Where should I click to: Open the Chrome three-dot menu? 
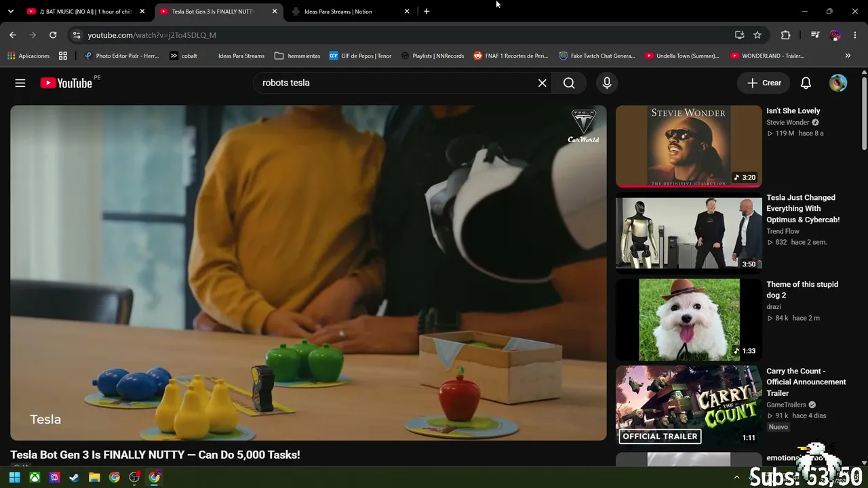(x=855, y=35)
